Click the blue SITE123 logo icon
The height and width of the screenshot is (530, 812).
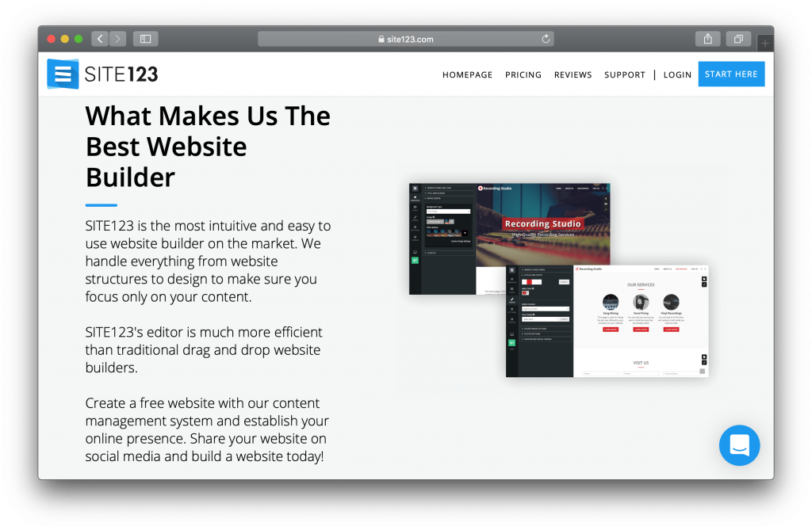(x=63, y=74)
